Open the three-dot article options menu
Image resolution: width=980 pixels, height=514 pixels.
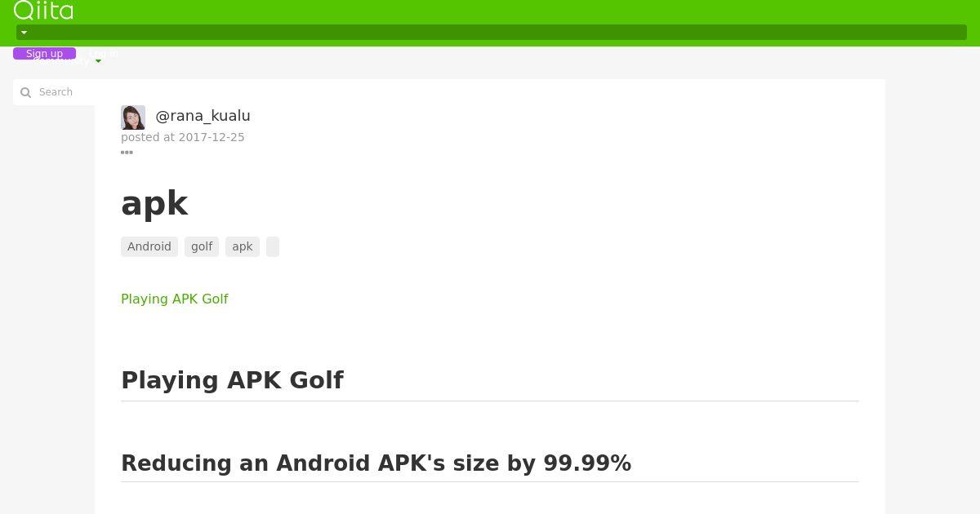coord(127,152)
